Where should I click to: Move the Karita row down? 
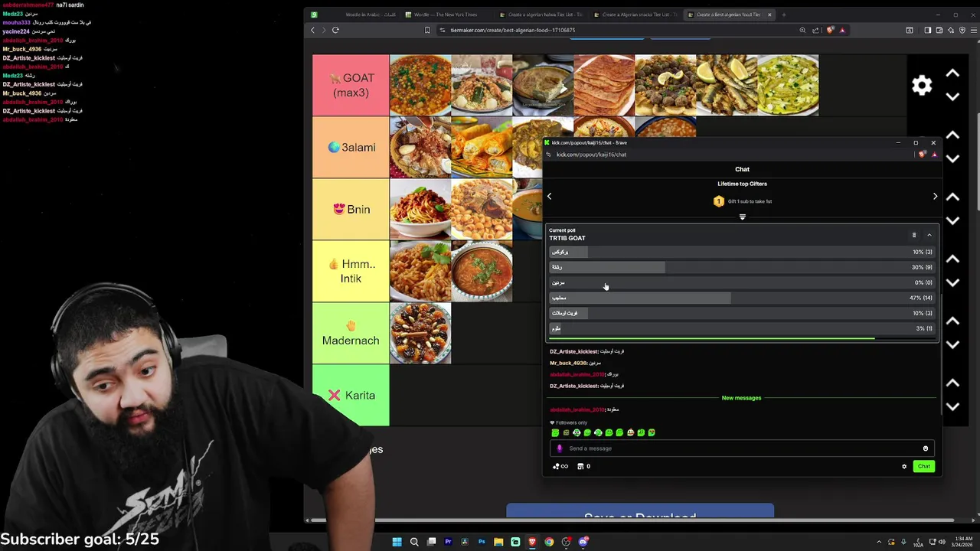pos(952,406)
